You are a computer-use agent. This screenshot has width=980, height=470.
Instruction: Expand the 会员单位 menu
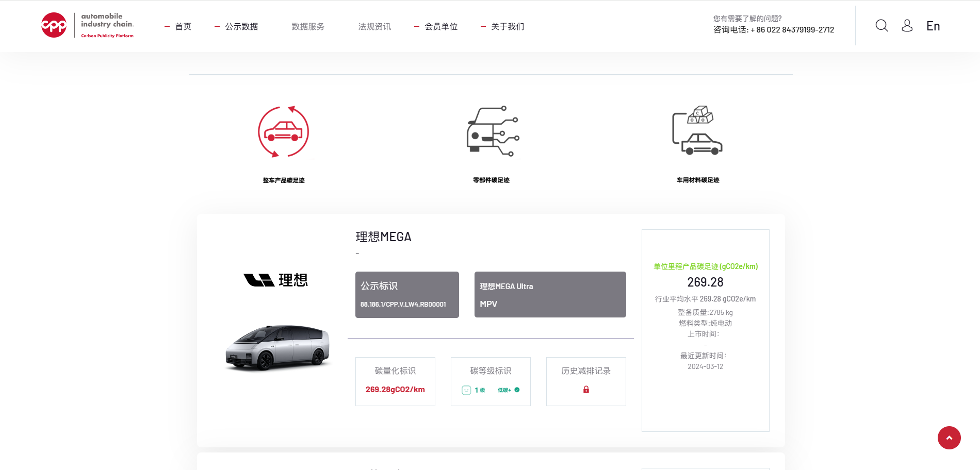440,27
